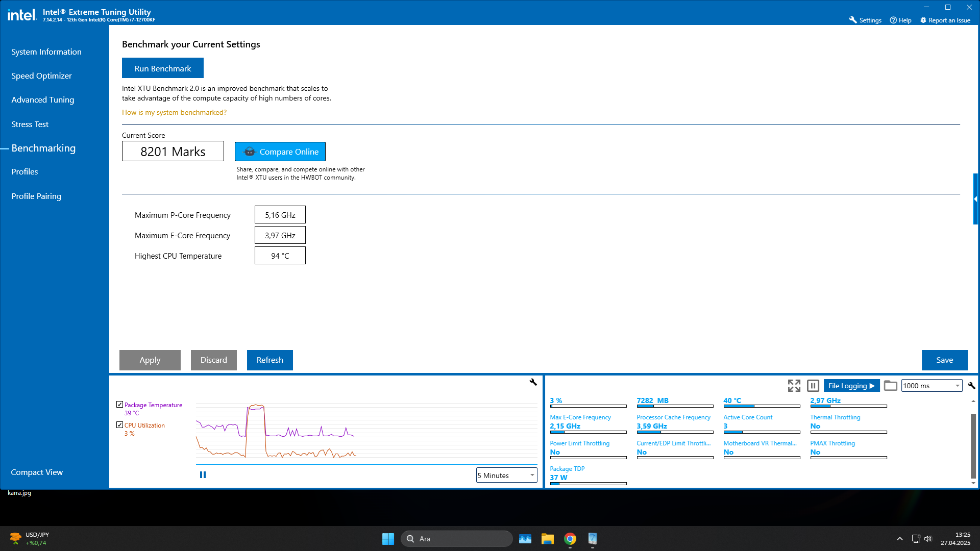Open the 5 Minutes time range dropdown
This screenshot has height=551, width=980.
pyautogui.click(x=506, y=475)
